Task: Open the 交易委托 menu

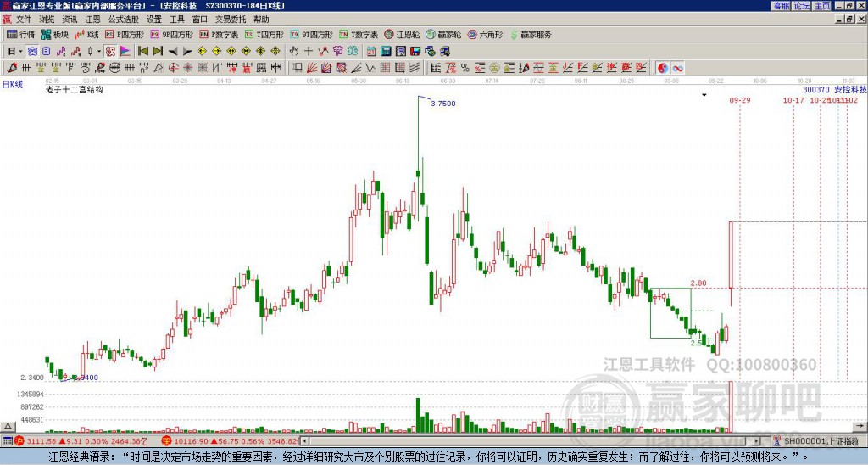Action: [x=231, y=20]
